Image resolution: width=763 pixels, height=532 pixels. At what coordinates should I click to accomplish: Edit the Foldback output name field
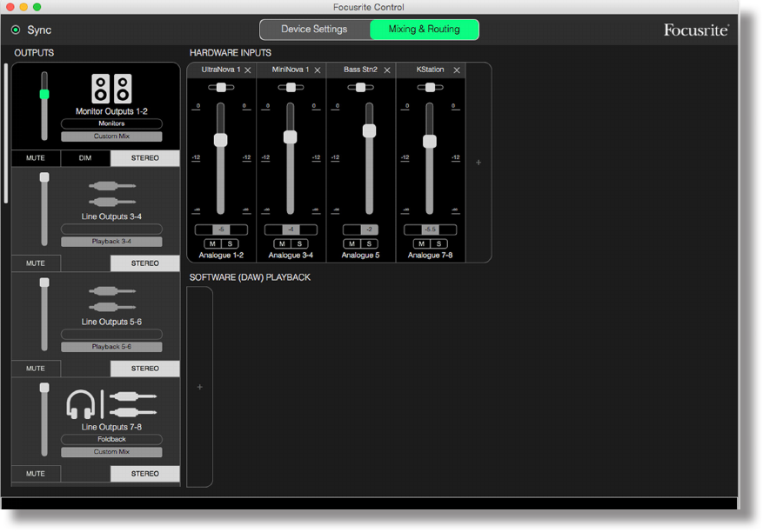pyautogui.click(x=111, y=440)
